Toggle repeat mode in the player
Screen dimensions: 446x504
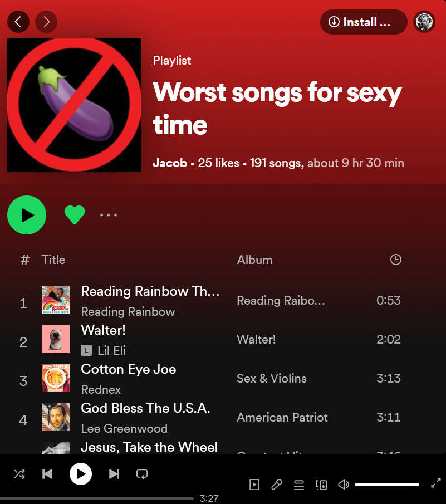(x=141, y=474)
